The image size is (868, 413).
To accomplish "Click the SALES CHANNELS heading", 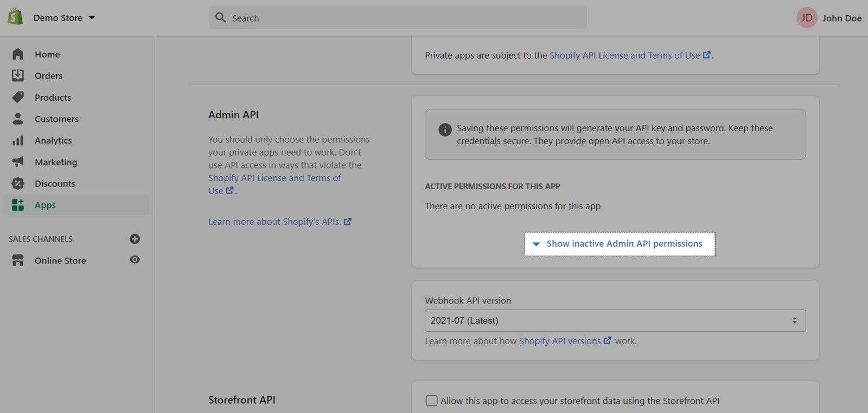I will click(x=41, y=239).
